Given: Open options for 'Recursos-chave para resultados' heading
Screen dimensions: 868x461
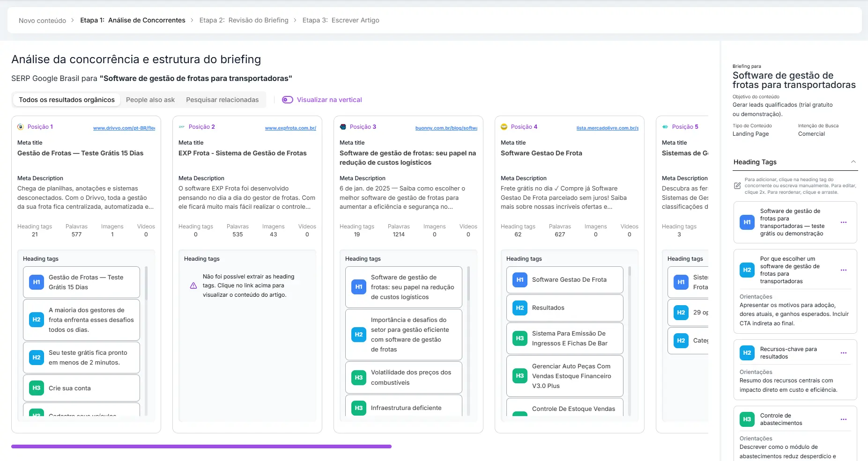Looking at the screenshot, I should pyautogui.click(x=843, y=353).
